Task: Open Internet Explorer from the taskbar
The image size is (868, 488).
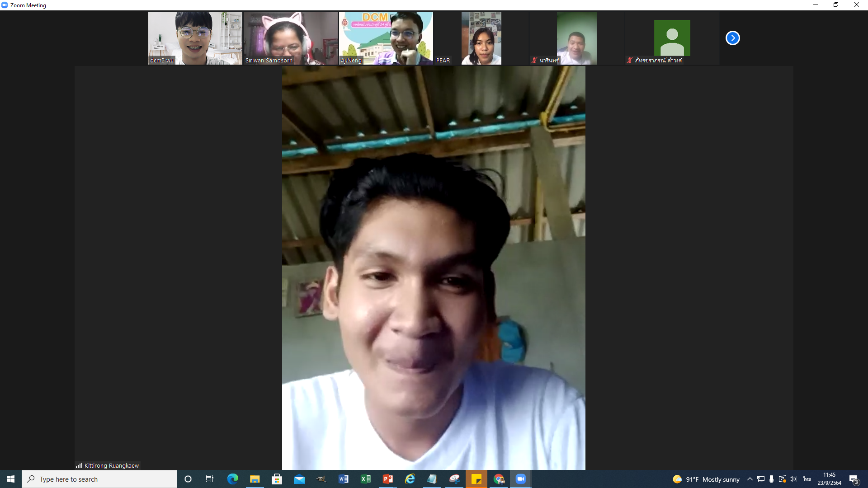Action: 410,479
